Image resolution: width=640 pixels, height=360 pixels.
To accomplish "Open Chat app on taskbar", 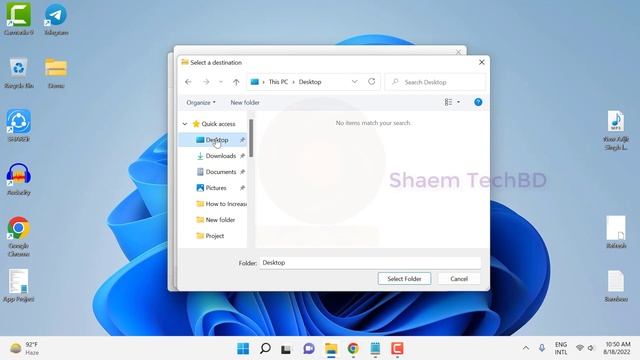I will (309, 349).
